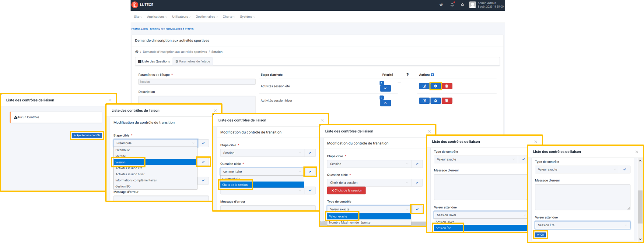The image size is (644, 243).
Task: Select the Informations complémentaires option
Action: (x=136, y=180)
